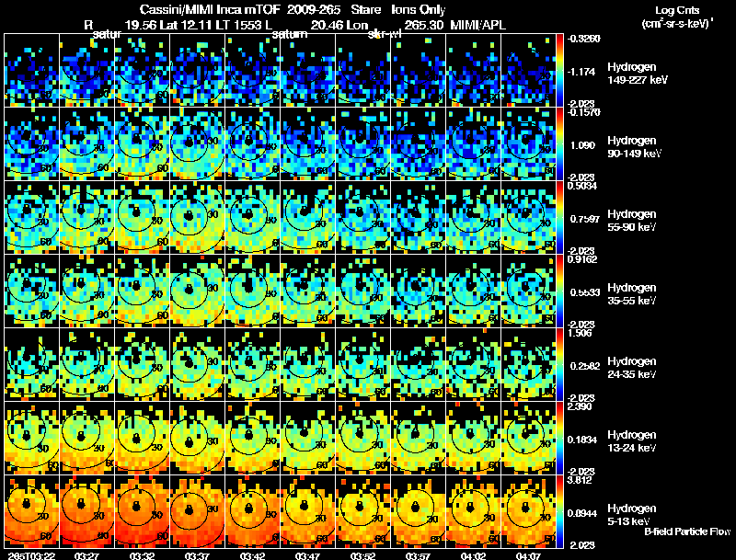The image size is (736, 560).
Task: Click the Log Cnts units heading
Action: pos(677,17)
